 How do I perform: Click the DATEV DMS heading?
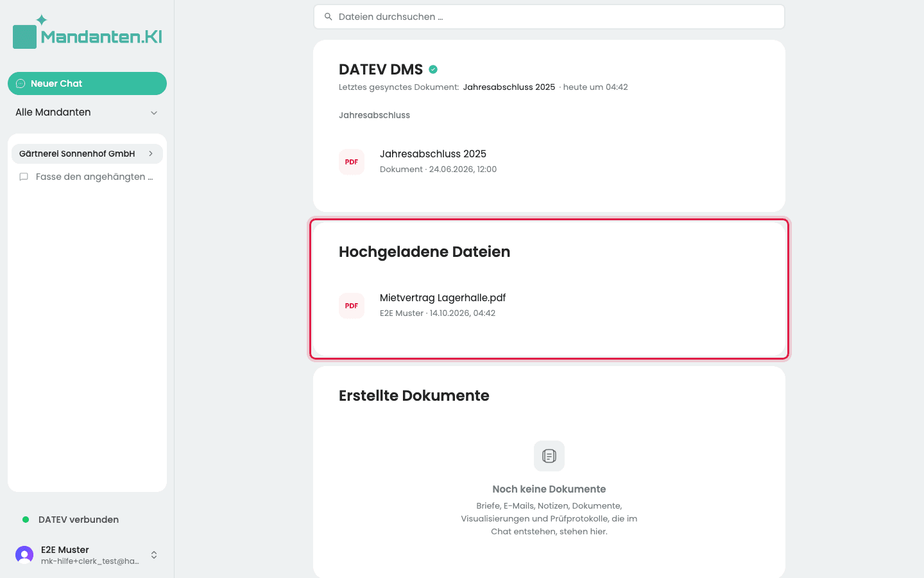(381, 69)
